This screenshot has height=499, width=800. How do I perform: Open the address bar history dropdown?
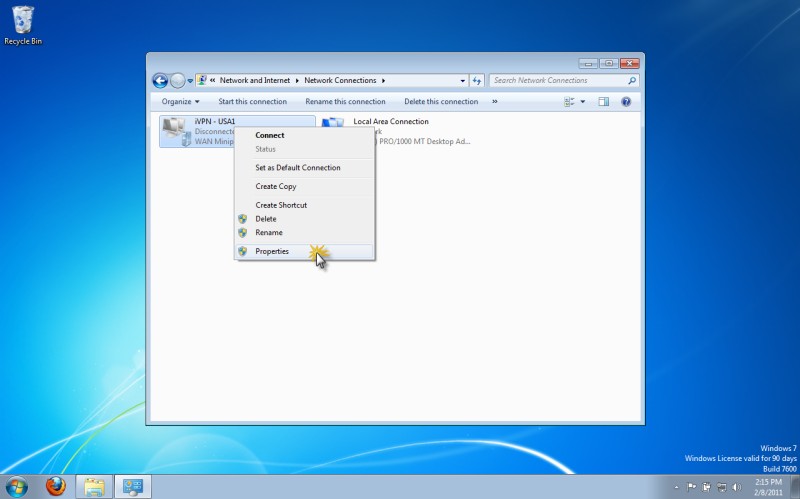click(462, 81)
